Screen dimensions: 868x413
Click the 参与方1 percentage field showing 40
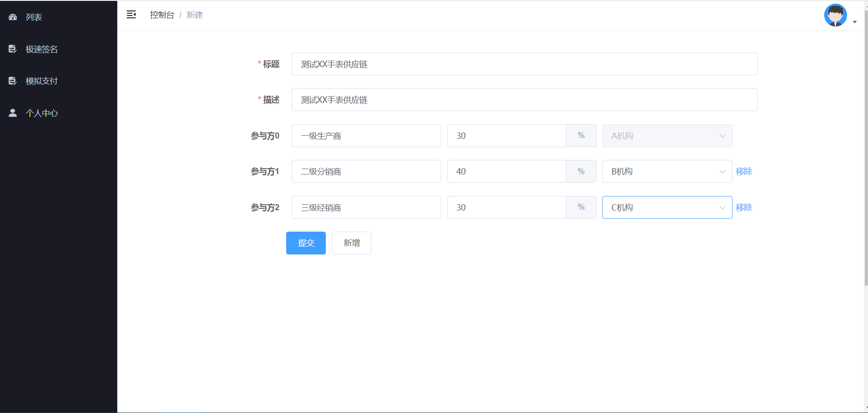507,171
